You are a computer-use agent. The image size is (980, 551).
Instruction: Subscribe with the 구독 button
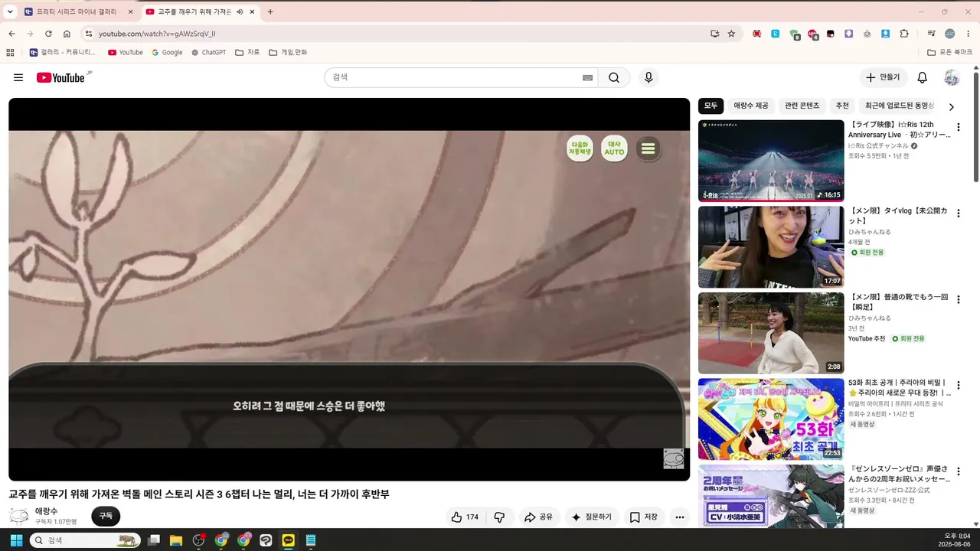pos(106,517)
